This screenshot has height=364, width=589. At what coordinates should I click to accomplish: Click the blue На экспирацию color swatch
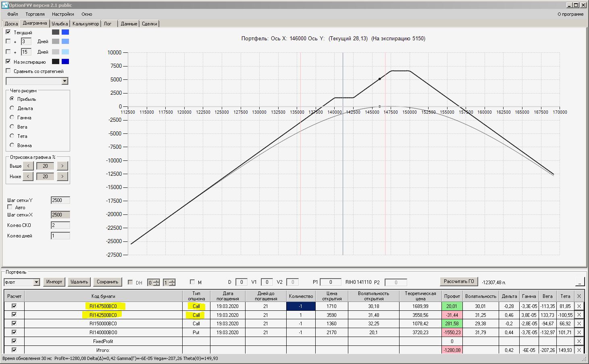coord(65,62)
